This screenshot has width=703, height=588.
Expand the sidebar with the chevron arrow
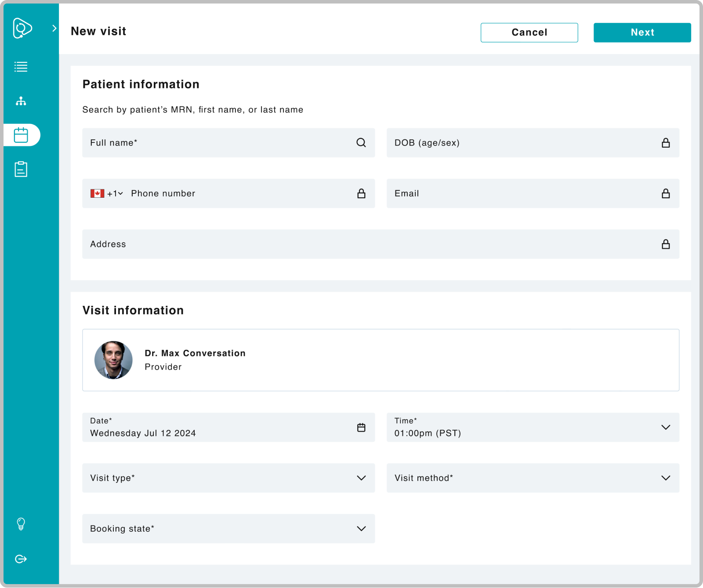click(x=54, y=29)
